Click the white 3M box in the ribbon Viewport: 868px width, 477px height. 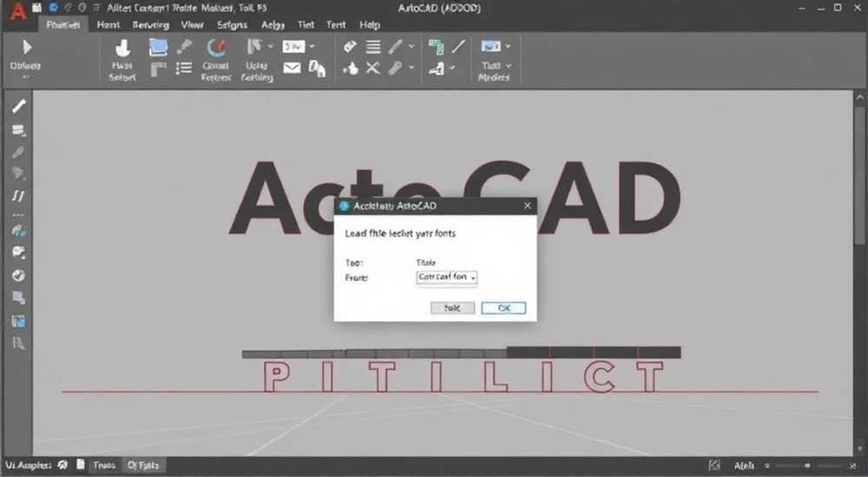click(293, 47)
